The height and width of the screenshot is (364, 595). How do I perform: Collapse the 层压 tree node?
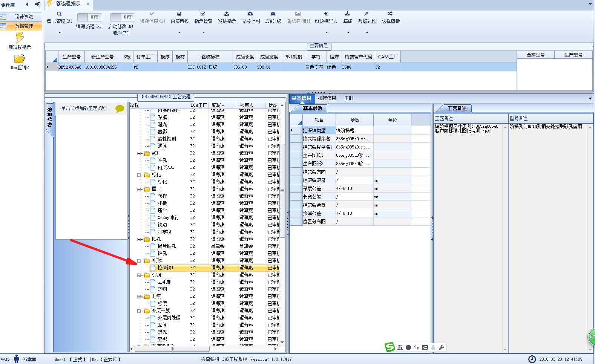click(139, 189)
